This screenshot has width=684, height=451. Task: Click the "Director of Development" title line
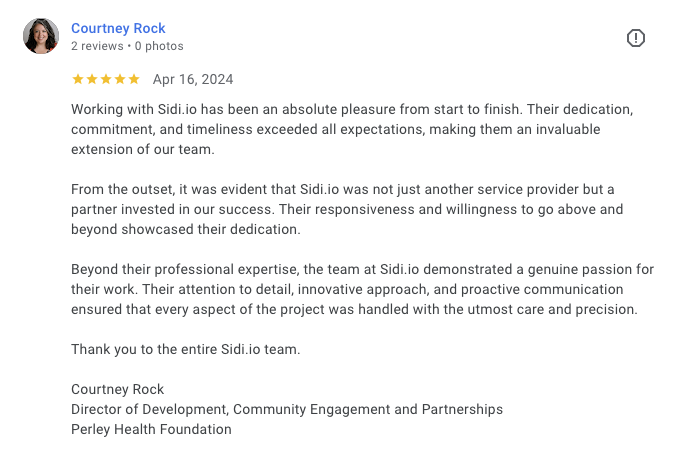(287, 409)
